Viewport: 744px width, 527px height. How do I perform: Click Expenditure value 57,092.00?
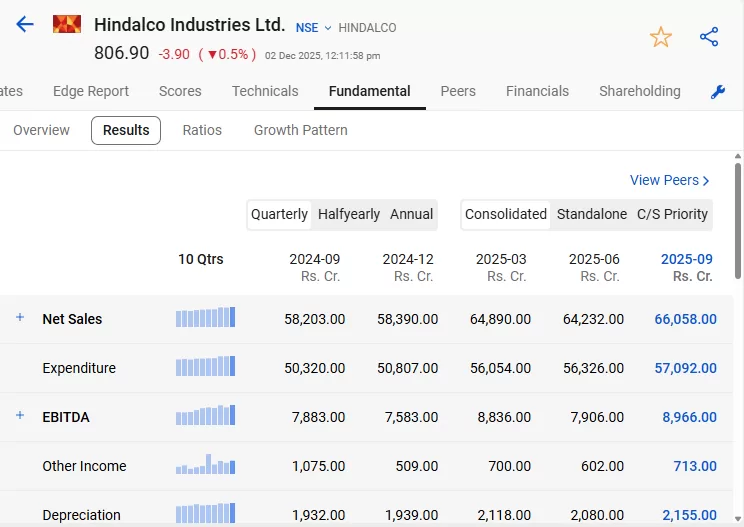pyautogui.click(x=686, y=368)
